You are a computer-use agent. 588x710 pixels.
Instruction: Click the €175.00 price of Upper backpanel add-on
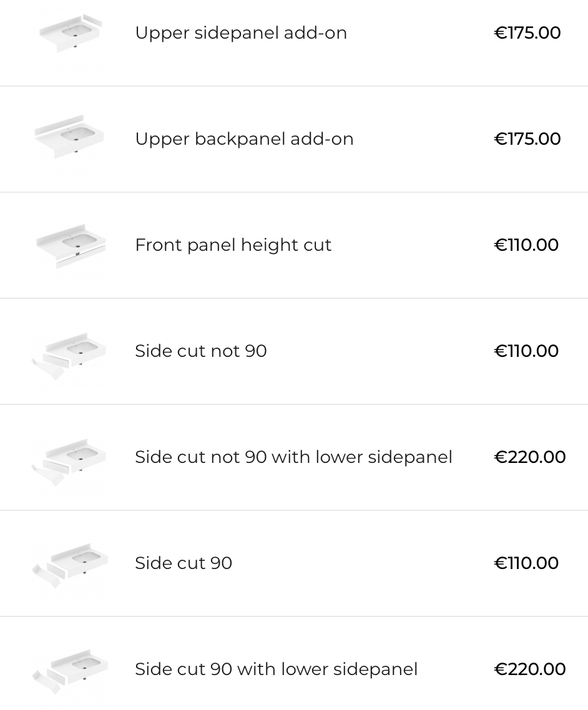(x=527, y=139)
